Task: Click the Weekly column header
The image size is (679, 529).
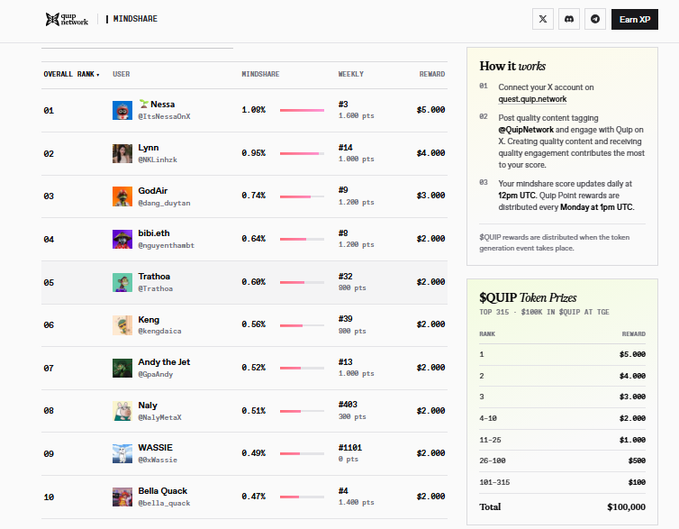Action: click(351, 74)
